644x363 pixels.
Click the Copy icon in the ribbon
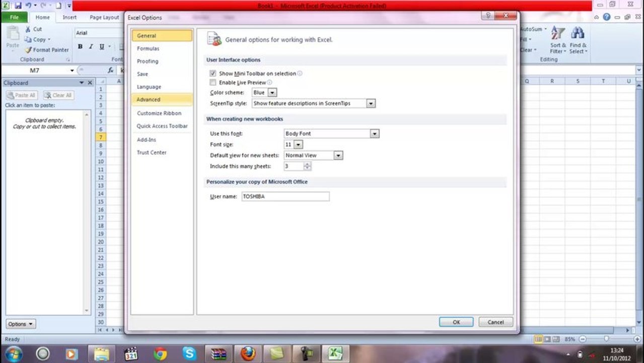(x=28, y=39)
